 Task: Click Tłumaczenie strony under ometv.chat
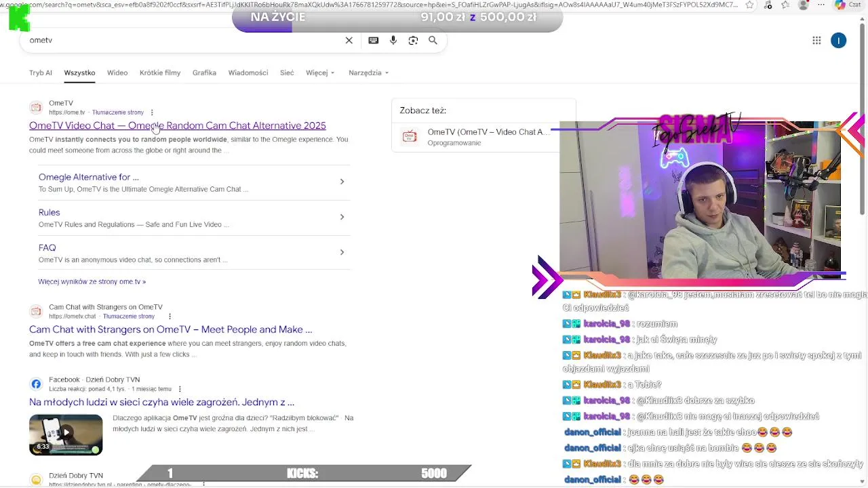pyautogui.click(x=129, y=317)
